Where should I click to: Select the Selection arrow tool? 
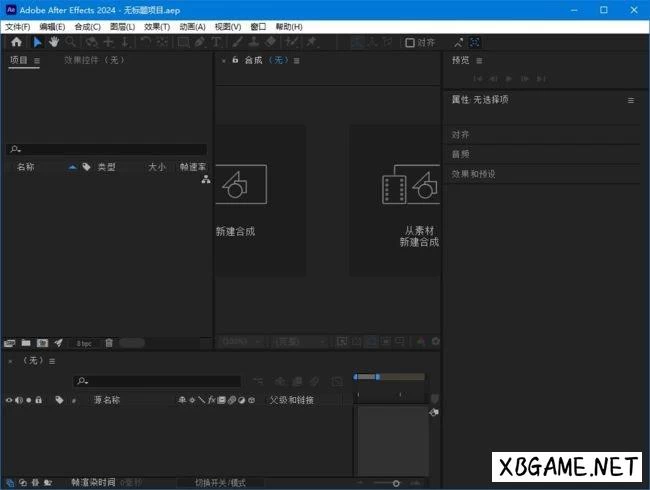37,43
